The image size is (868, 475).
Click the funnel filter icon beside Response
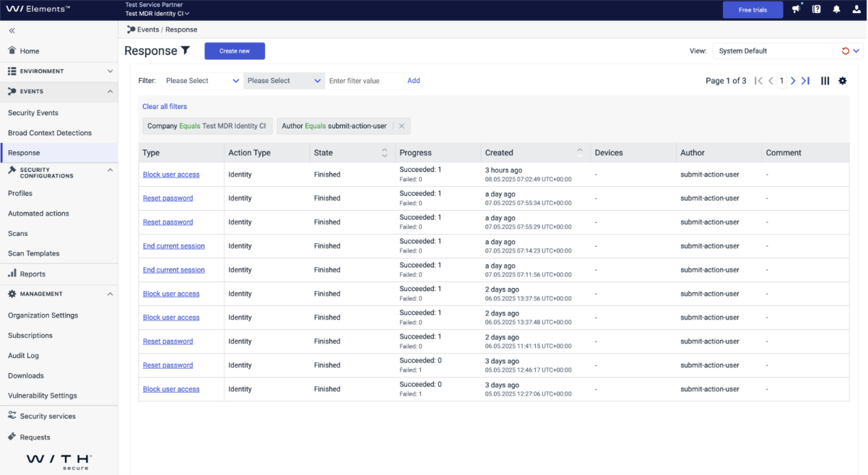click(186, 51)
